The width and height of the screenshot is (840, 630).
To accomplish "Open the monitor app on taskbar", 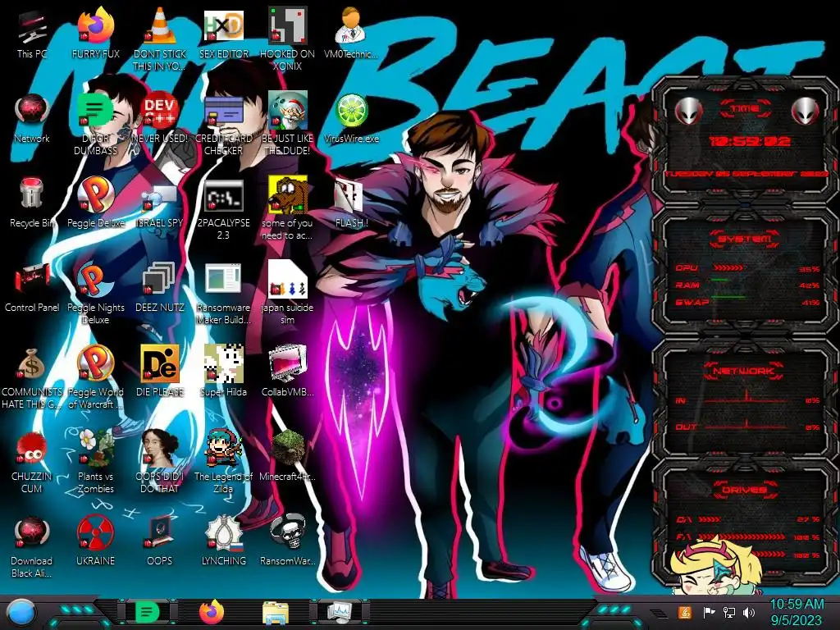I will point(339,612).
